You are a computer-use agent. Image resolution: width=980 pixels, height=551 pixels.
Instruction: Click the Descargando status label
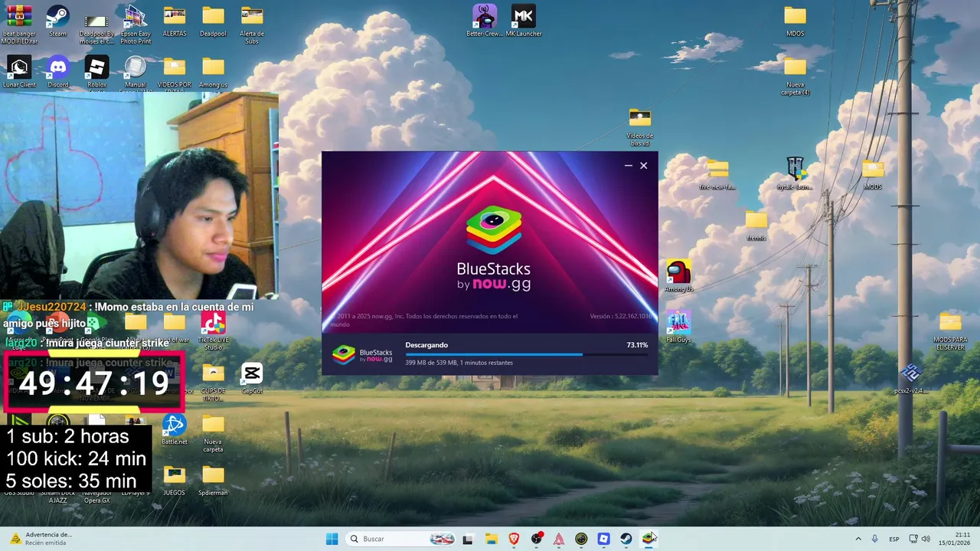426,345
